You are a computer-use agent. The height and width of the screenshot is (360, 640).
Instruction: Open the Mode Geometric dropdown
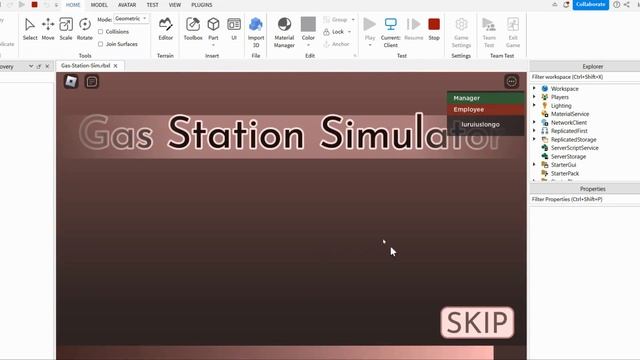(131, 19)
